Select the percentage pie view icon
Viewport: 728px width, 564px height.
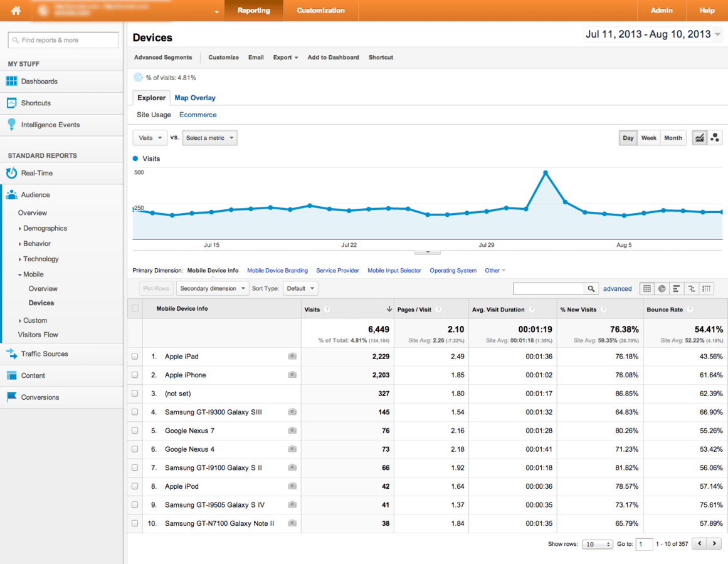[x=662, y=288]
